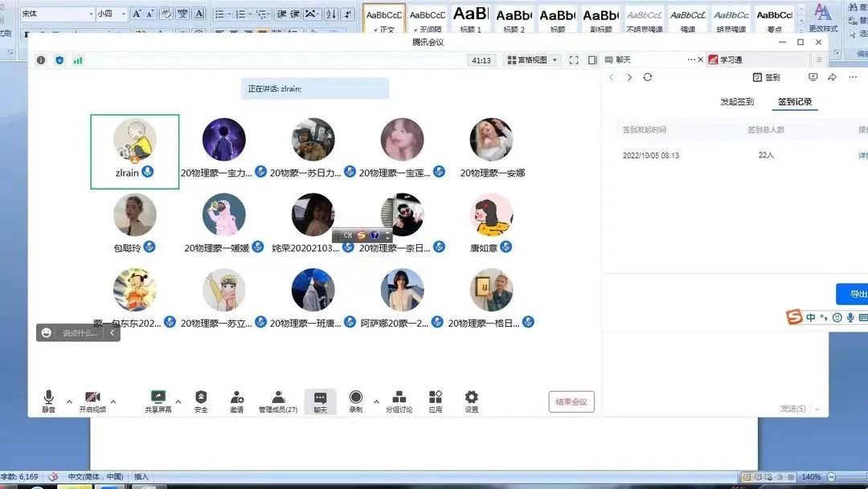Image resolution: width=868 pixels, height=489 pixels.
Task: Click zlrain's participant video tile
Action: click(x=134, y=151)
